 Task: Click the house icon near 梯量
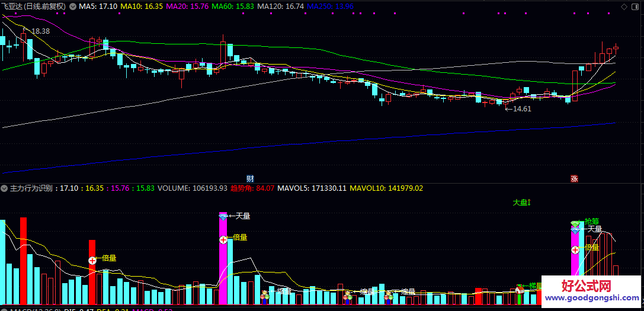(519, 290)
